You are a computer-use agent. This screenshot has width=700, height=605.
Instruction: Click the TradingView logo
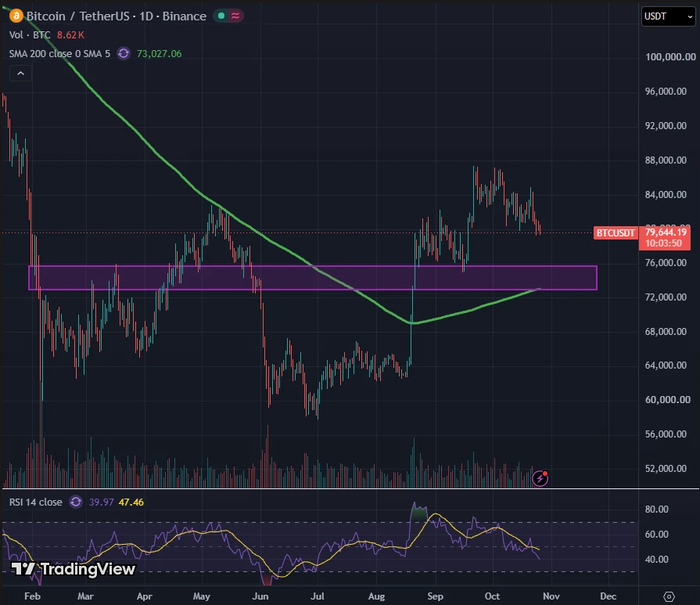pyautogui.click(x=74, y=569)
